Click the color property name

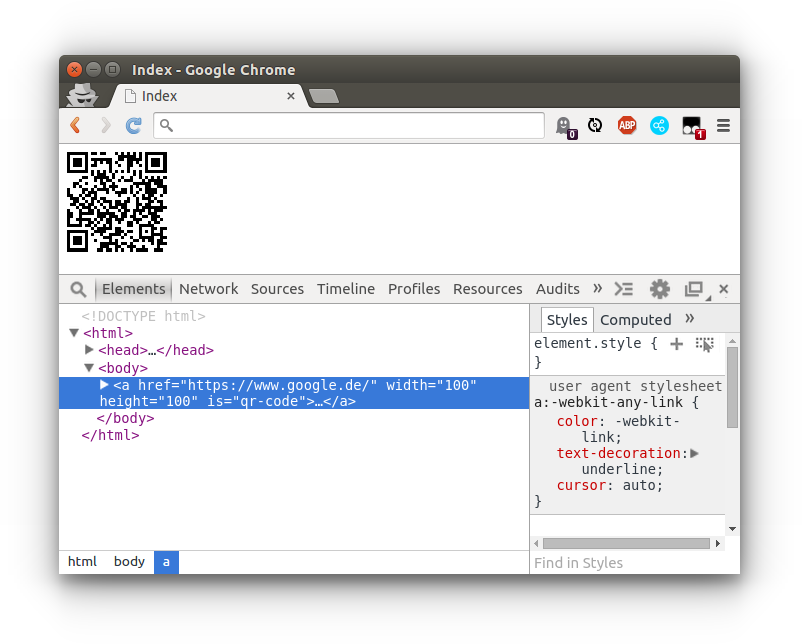(x=577, y=421)
